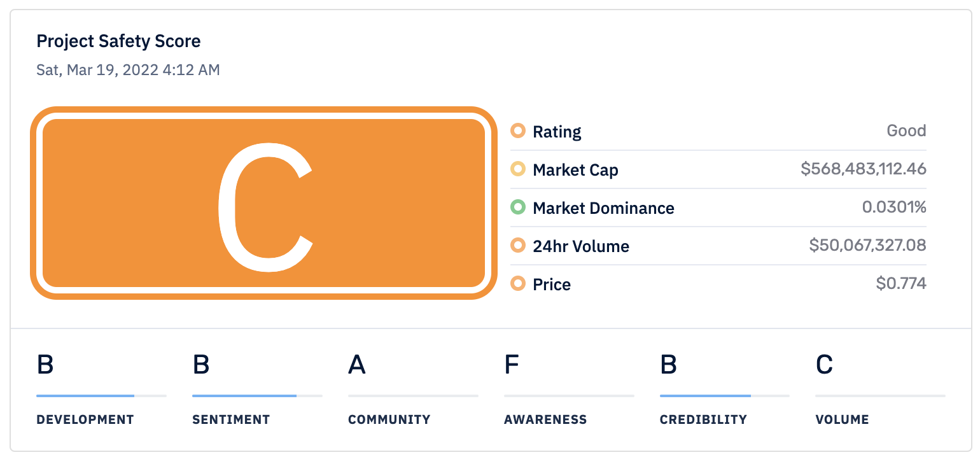
Task: Click the VOLUME label
Action: (842, 419)
